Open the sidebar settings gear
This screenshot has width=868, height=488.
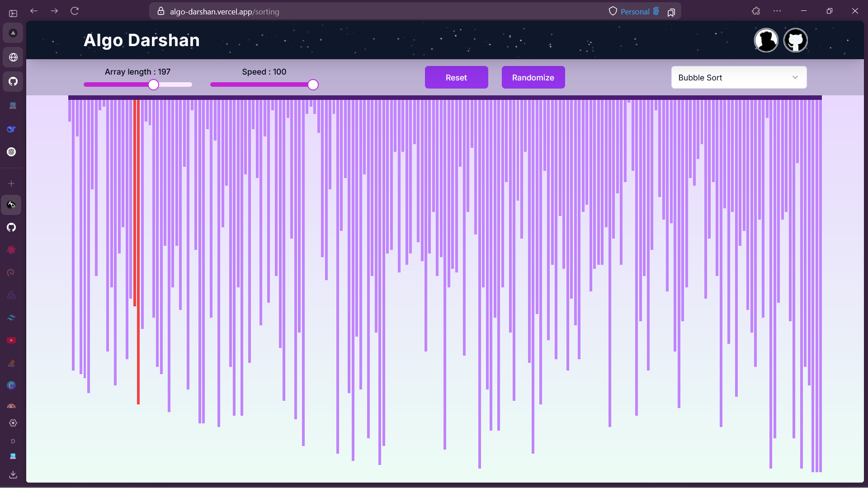click(x=13, y=423)
